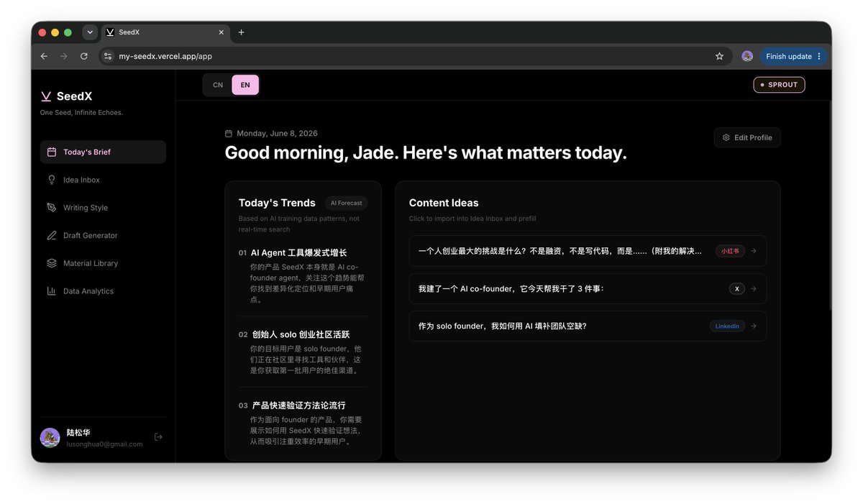
Task: Click the Edit Profile button
Action: 747,137
